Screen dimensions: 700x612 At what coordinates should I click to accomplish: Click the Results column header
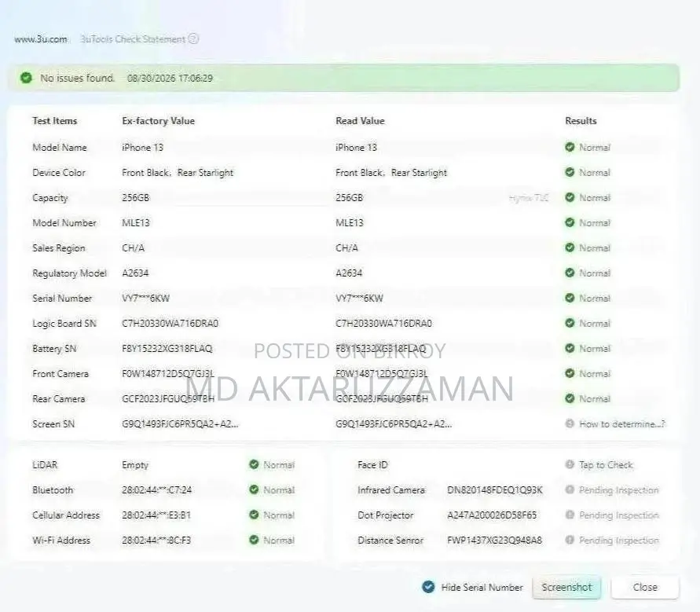pyautogui.click(x=581, y=120)
